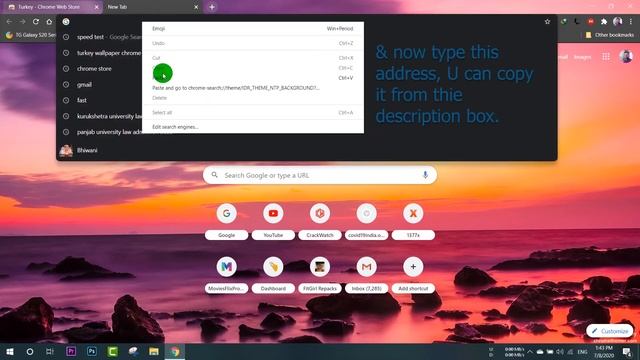Image resolution: width=640 pixels, height=360 pixels.
Task: Close the Turkey - Chrome Web Store tab
Action: pyautogui.click(x=96, y=7)
